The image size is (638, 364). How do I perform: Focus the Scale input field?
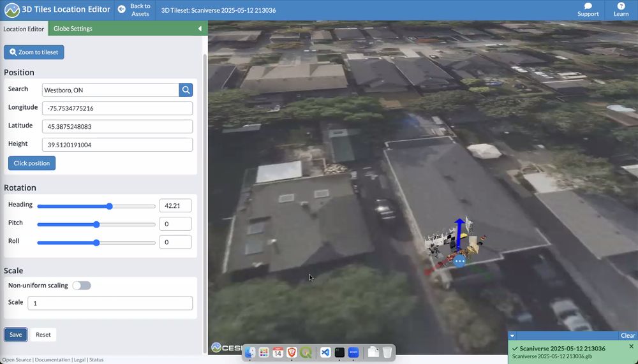click(110, 303)
